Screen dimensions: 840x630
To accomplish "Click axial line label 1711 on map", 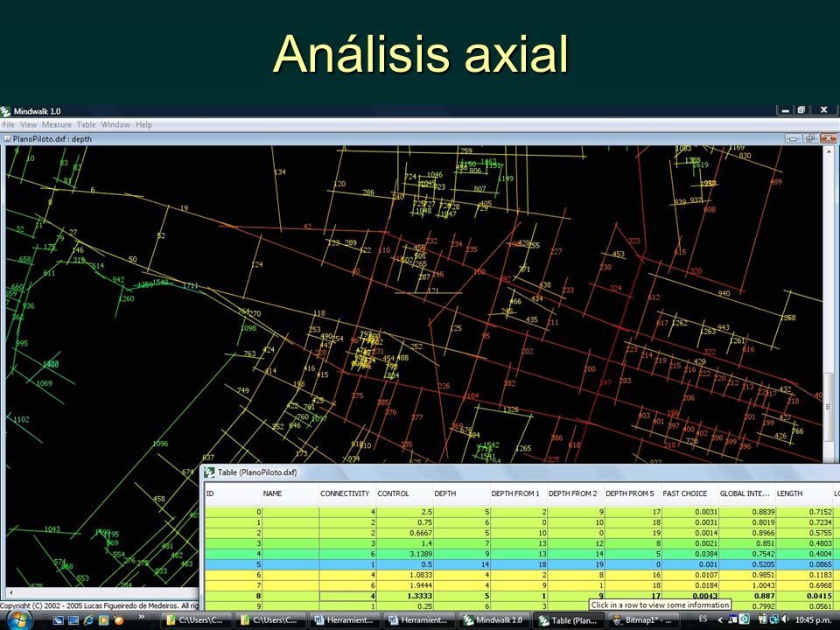I will click(191, 285).
